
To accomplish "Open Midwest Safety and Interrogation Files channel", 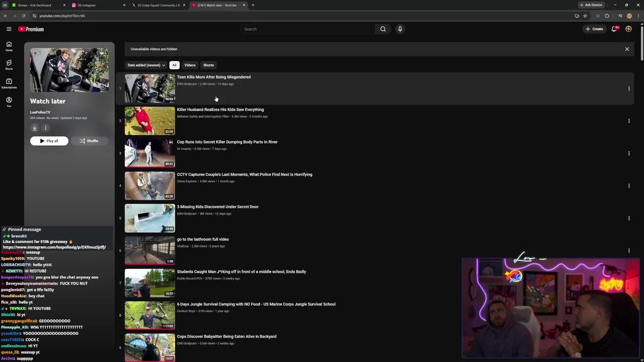I will pyautogui.click(x=203, y=117).
